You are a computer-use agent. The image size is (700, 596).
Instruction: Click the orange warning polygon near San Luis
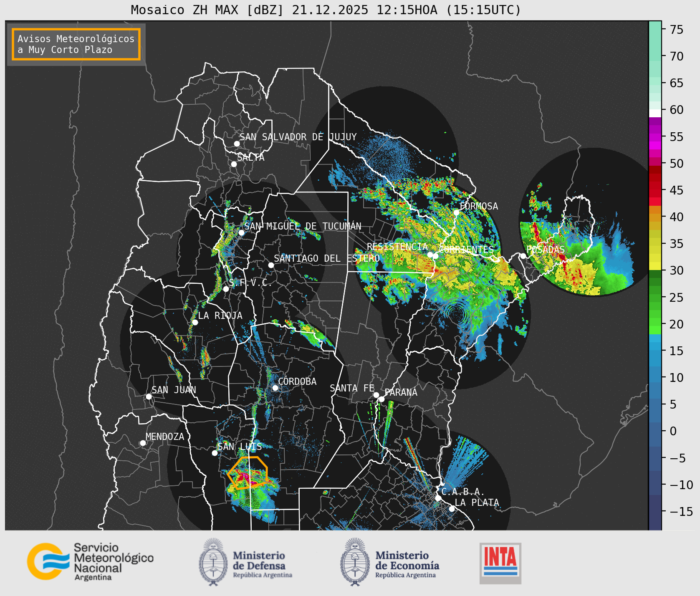[248, 472]
